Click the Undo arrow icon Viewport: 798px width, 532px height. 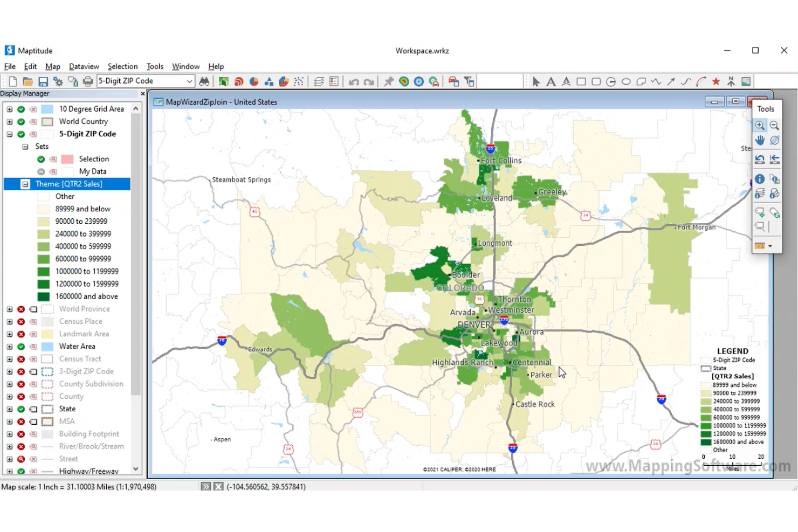[354, 82]
